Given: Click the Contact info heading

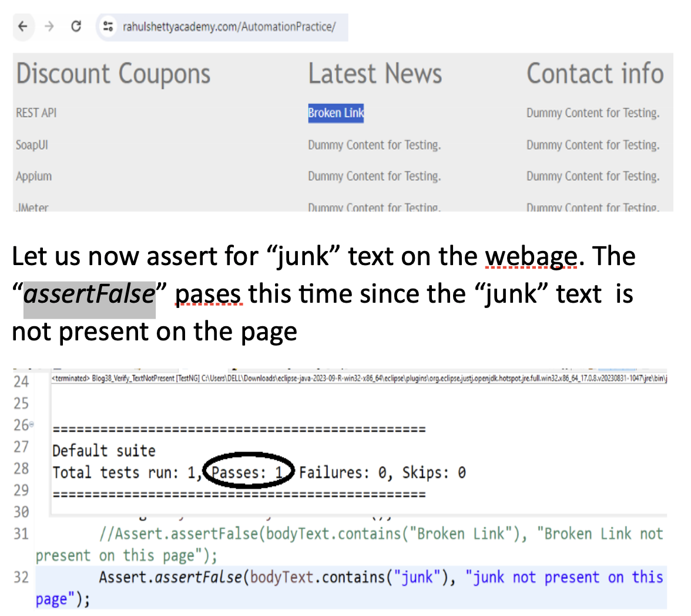Looking at the screenshot, I should tap(595, 74).
